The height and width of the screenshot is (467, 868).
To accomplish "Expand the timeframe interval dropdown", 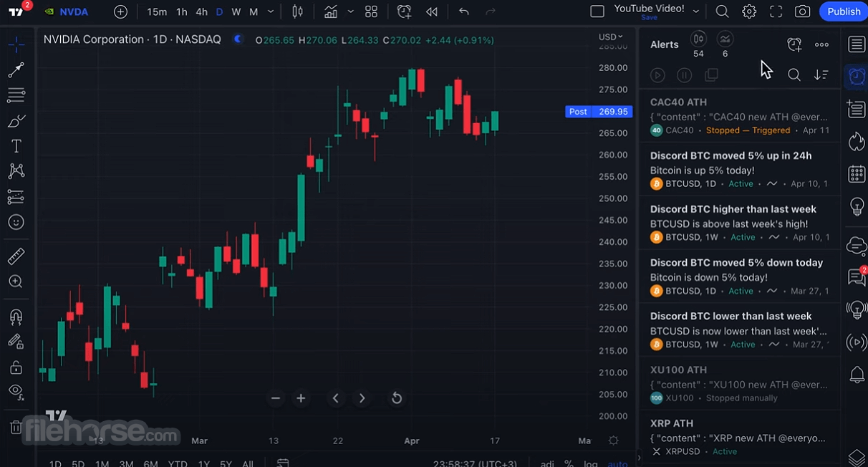I will pyautogui.click(x=270, y=11).
